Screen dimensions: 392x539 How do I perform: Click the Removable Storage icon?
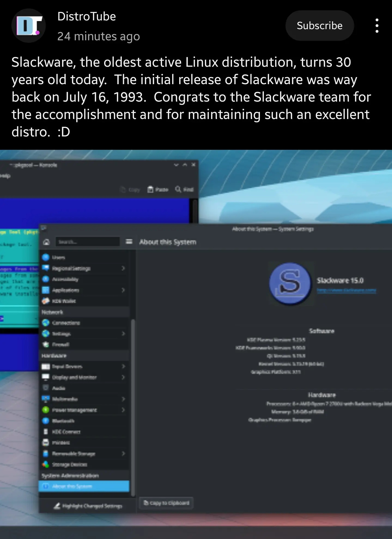tap(45, 453)
